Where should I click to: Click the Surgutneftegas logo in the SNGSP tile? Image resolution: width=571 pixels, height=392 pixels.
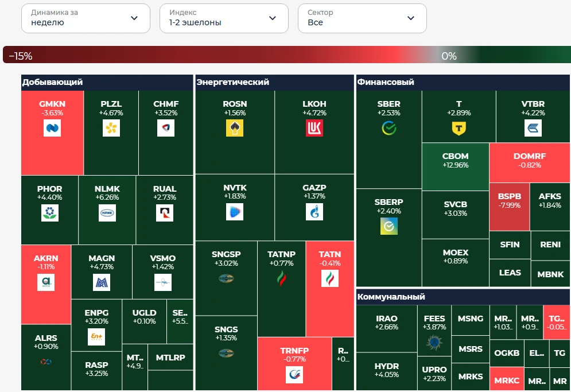tap(226, 279)
